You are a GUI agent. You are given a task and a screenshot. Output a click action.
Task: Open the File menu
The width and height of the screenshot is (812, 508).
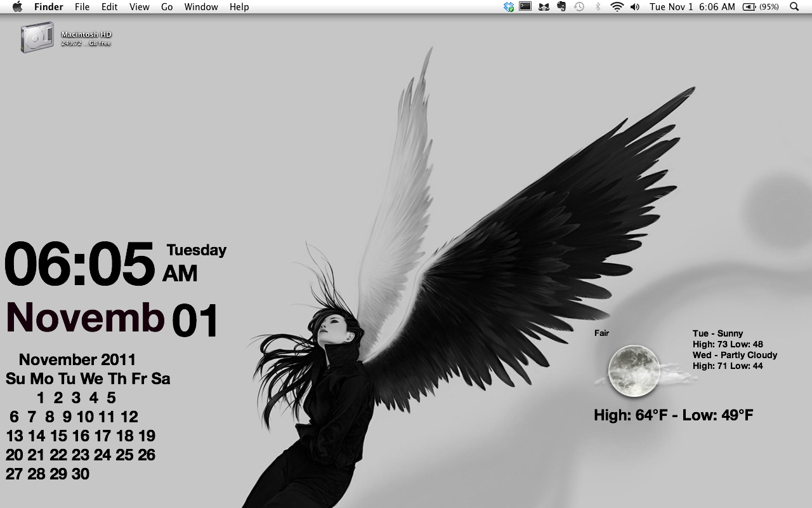82,7
